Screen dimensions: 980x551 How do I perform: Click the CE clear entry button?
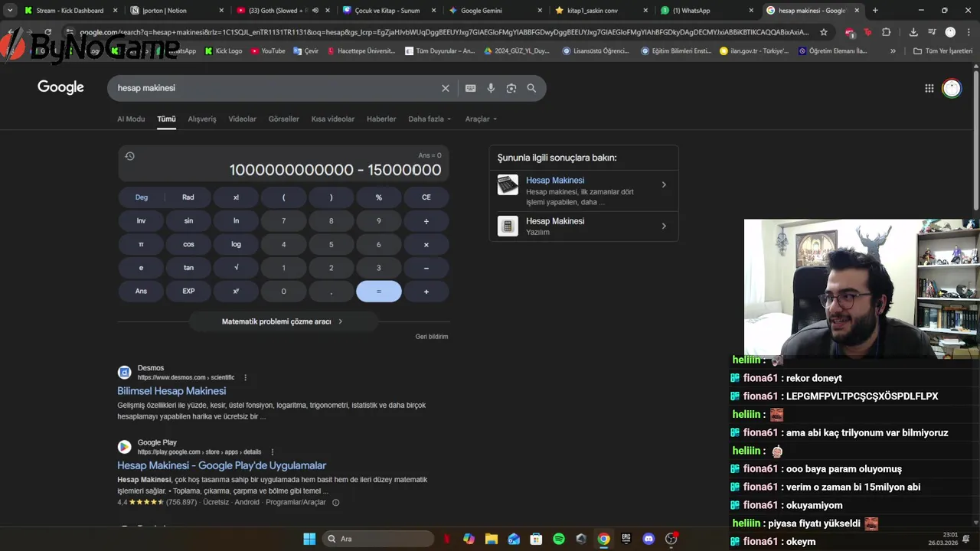click(x=426, y=197)
